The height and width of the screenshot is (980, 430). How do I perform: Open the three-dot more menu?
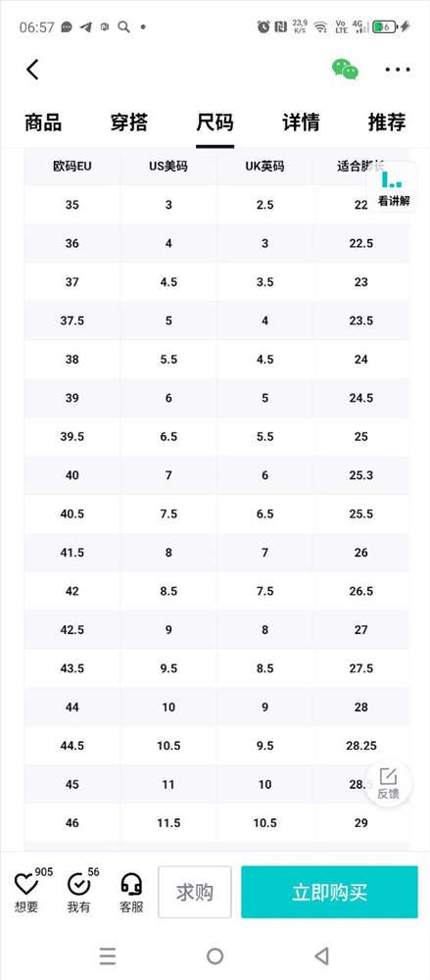point(398,70)
